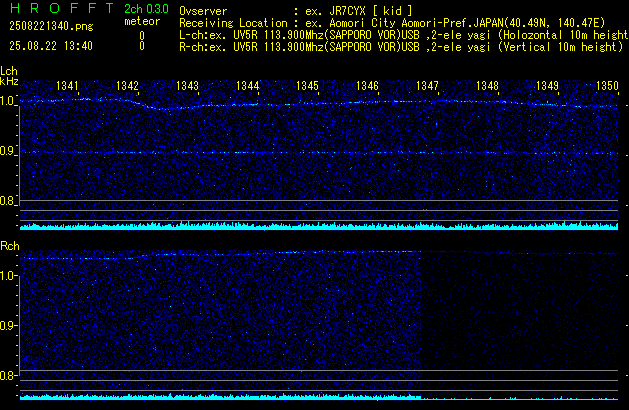Click the 0.9 frequency label on Lch axis

(x=7, y=151)
